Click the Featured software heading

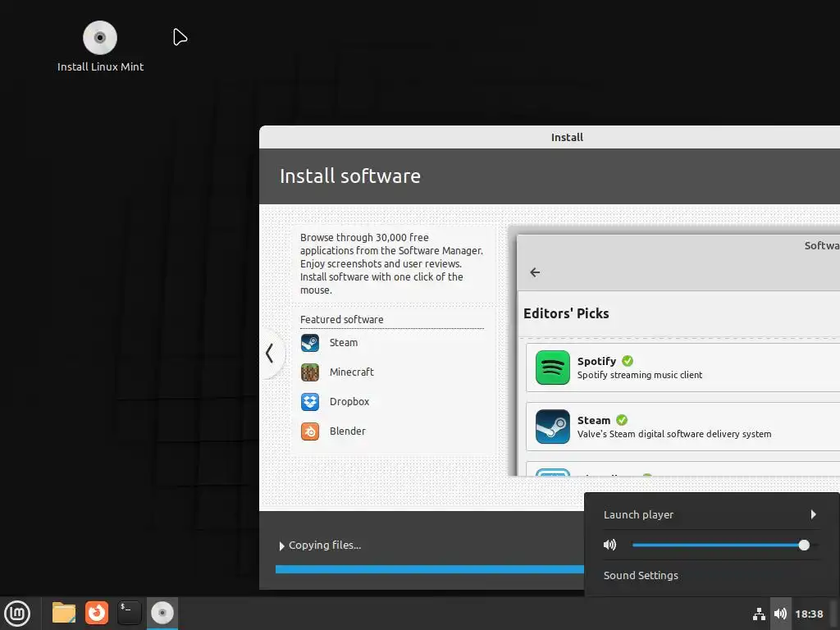pyautogui.click(x=341, y=320)
